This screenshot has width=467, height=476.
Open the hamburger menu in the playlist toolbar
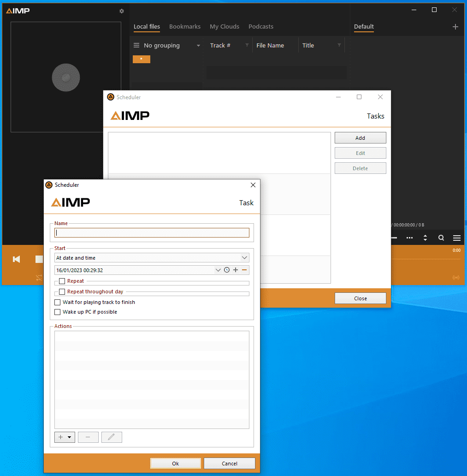(457, 238)
